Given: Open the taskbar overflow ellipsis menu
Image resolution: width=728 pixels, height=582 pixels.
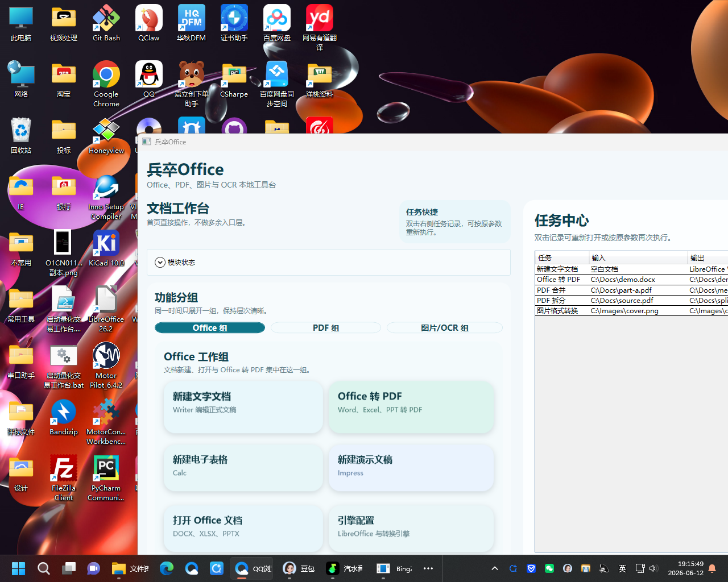Looking at the screenshot, I should click(x=428, y=568).
